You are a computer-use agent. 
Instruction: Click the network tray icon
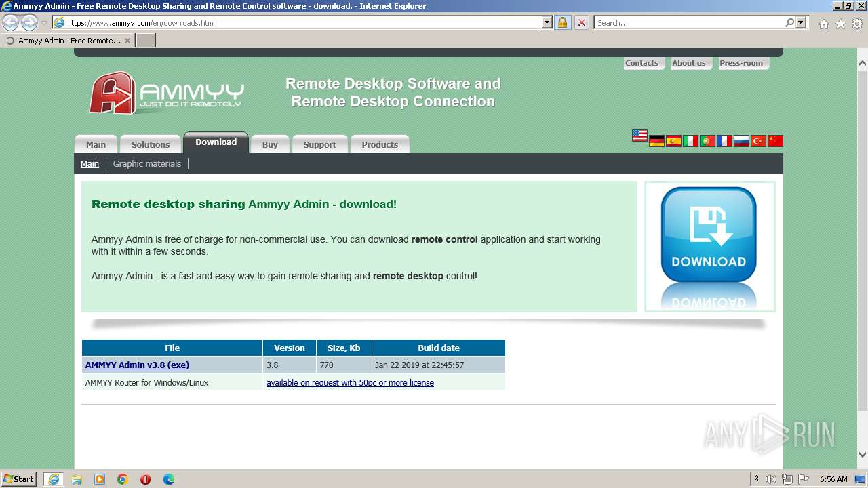787,479
